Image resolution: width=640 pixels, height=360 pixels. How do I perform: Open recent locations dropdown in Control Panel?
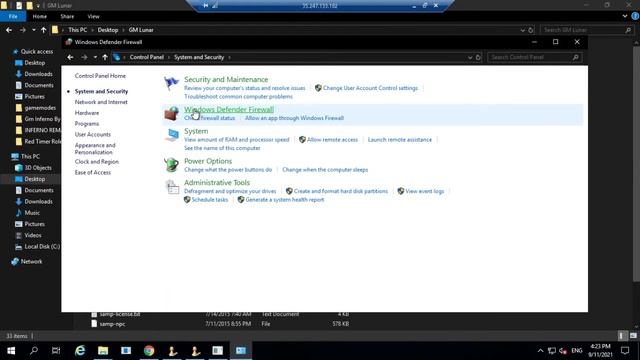coord(95,57)
